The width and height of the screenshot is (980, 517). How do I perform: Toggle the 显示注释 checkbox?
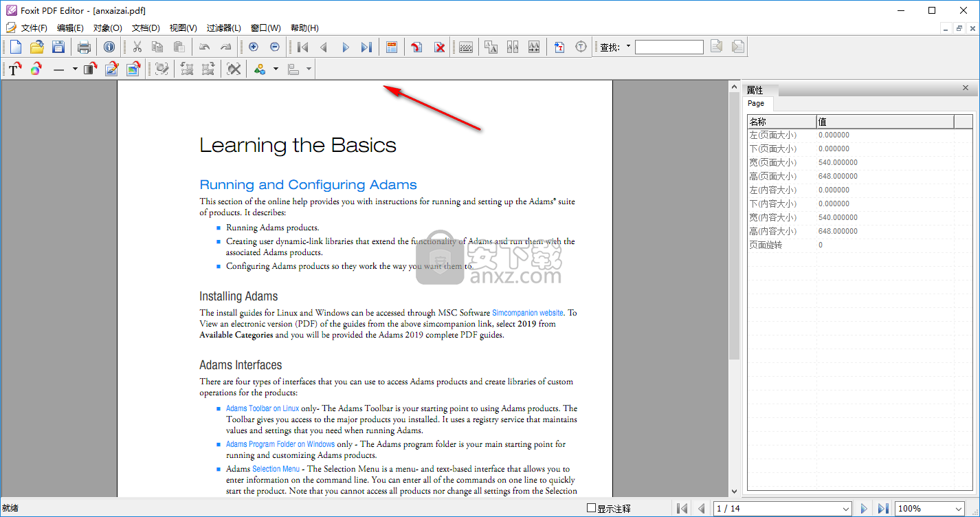(591, 508)
